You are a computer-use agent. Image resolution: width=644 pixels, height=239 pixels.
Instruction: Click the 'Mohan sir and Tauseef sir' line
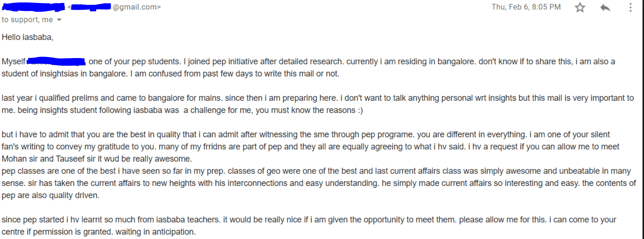[x=97, y=159]
